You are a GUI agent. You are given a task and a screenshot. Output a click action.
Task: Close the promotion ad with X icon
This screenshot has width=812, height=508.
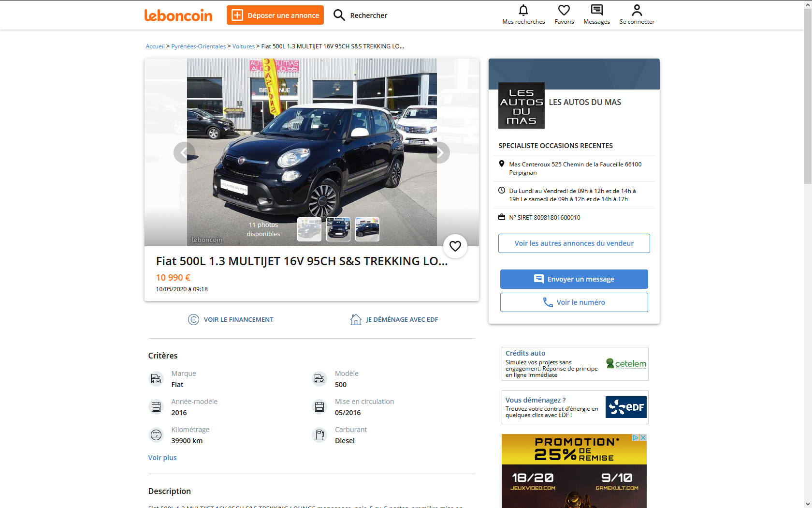(643, 437)
